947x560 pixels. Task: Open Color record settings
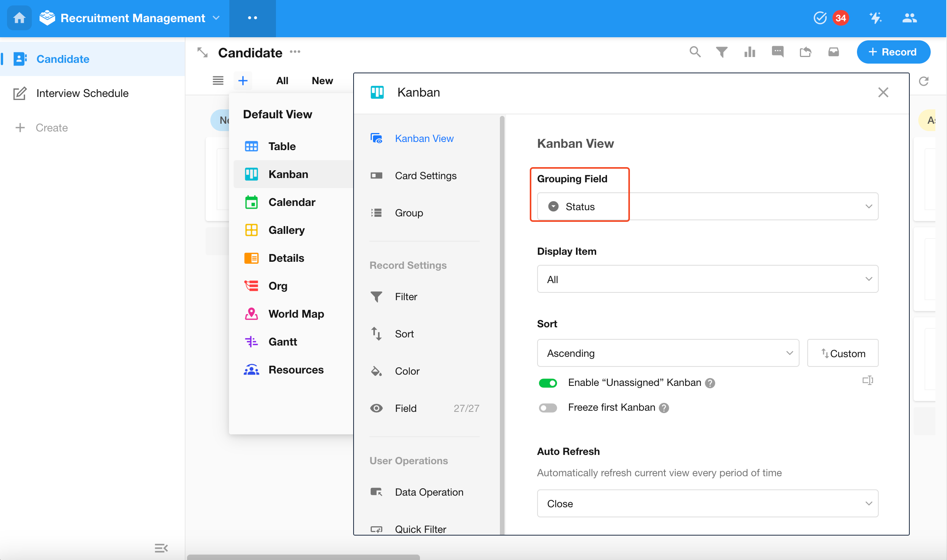pyautogui.click(x=425, y=371)
